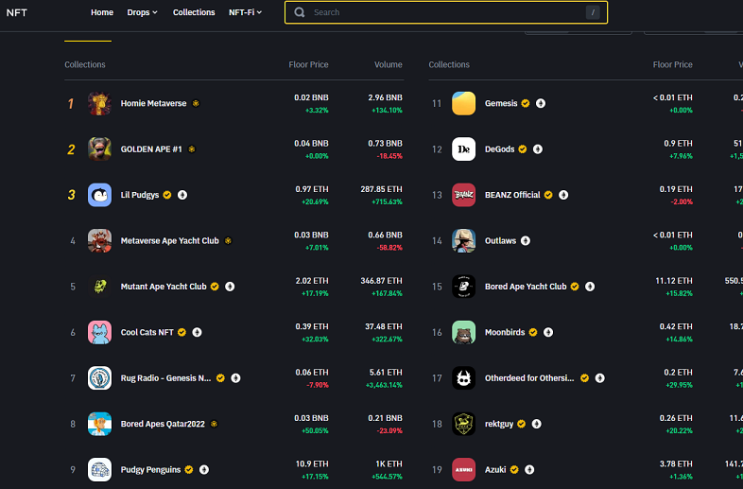Click the NFT logo
Screen dimensions: 743x489
tap(17, 13)
